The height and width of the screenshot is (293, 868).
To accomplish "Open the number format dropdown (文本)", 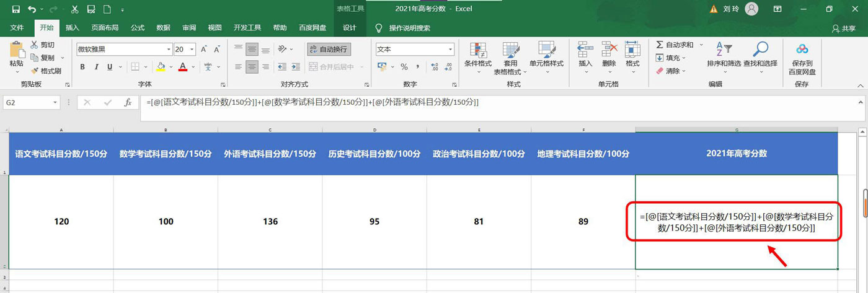I will pos(451,49).
